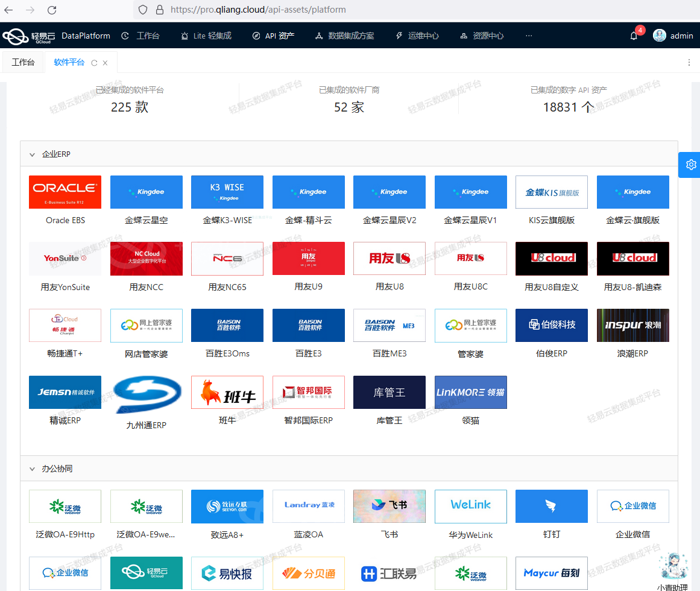Click the 九州通ERP logo
700x591 pixels.
coord(147,394)
